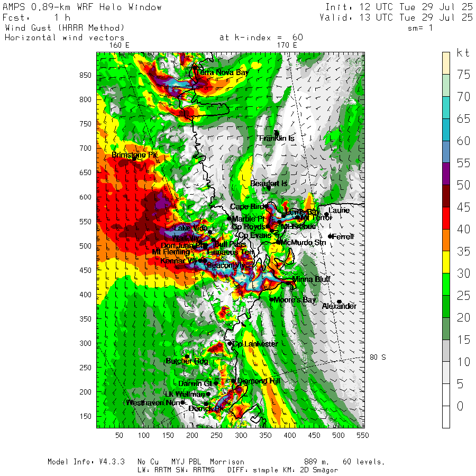Image resolution: width=476 pixels, height=476 pixels.
Task: Click the y-axis tick label '850'
Action: 85,75
